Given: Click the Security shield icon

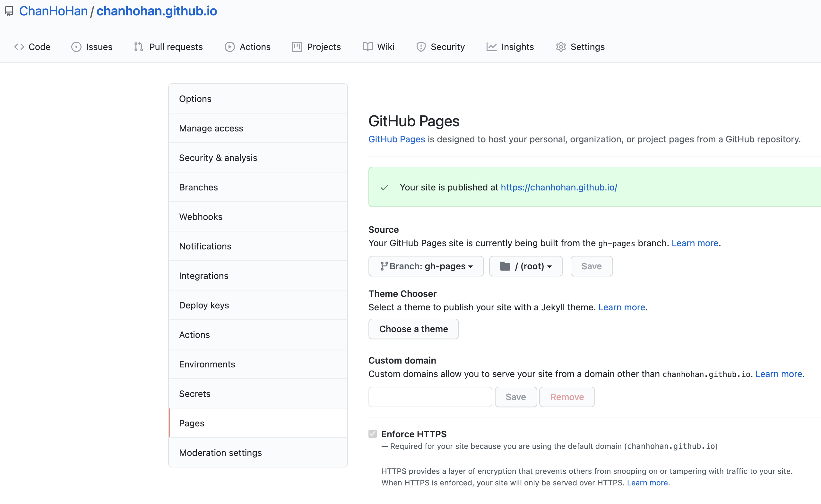Looking at the screenshot, I should click(x=421, y=47).
